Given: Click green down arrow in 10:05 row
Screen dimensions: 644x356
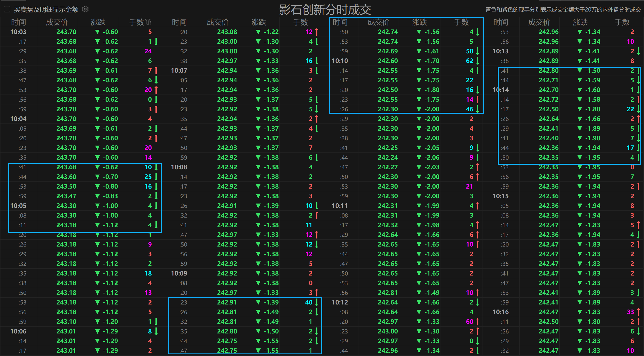Looking at the screenshot, I should 156,206.
